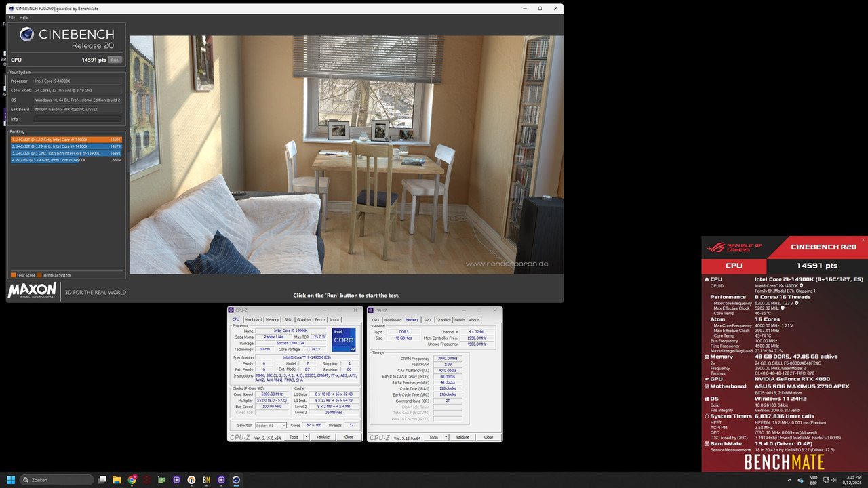Click the OS Windows icon in BenchMate

tap(706, 399)
